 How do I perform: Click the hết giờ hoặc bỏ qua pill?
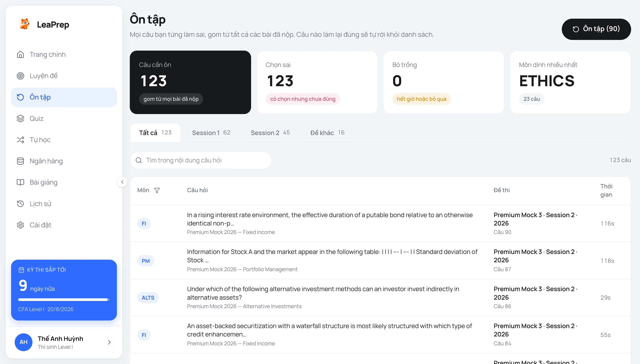click(x=421, y=99)
